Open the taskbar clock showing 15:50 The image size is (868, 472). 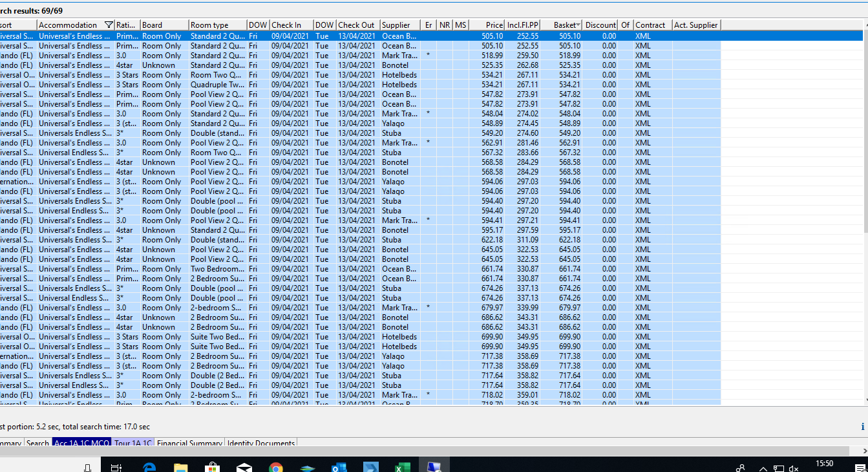click(x=825, y=464)
